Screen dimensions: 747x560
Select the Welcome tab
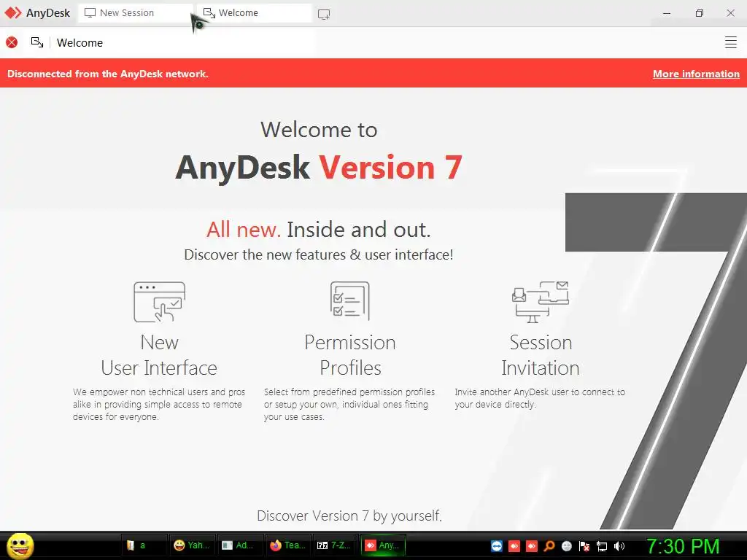coord(255,13)
